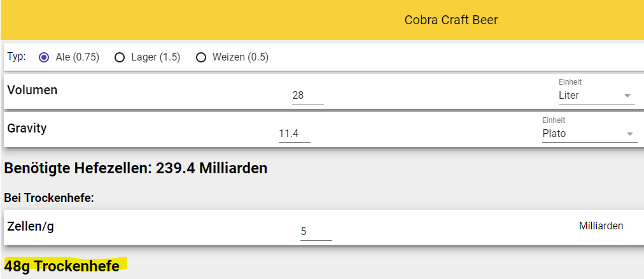Click the Einheit label above Liter
The width and height of the screenshot is (644, 279).
coord(570,82)
